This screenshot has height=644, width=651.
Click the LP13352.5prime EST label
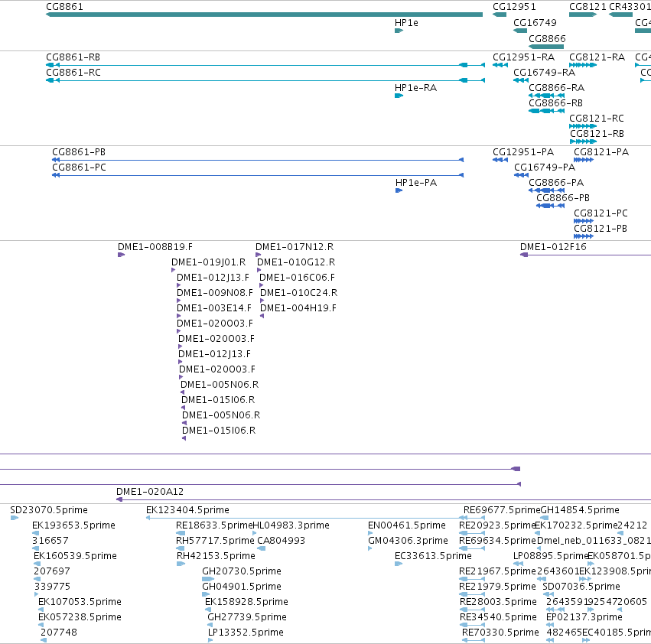tap(246, 632)
